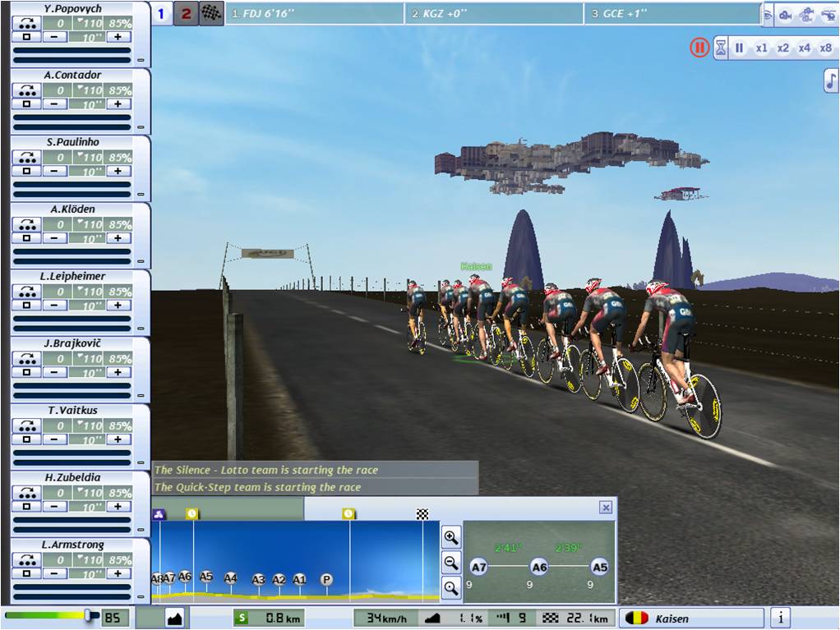
Task: Toggle the music note sound button
Action: [831, 80]
